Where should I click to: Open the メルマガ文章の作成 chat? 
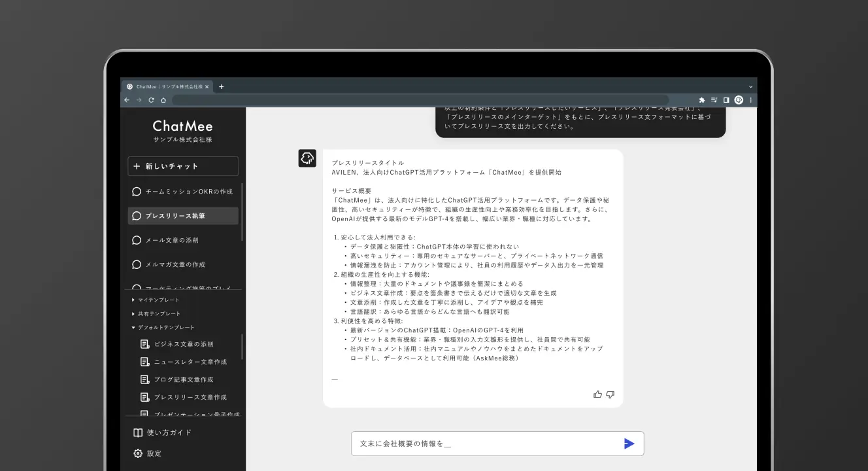pos(183,264)
